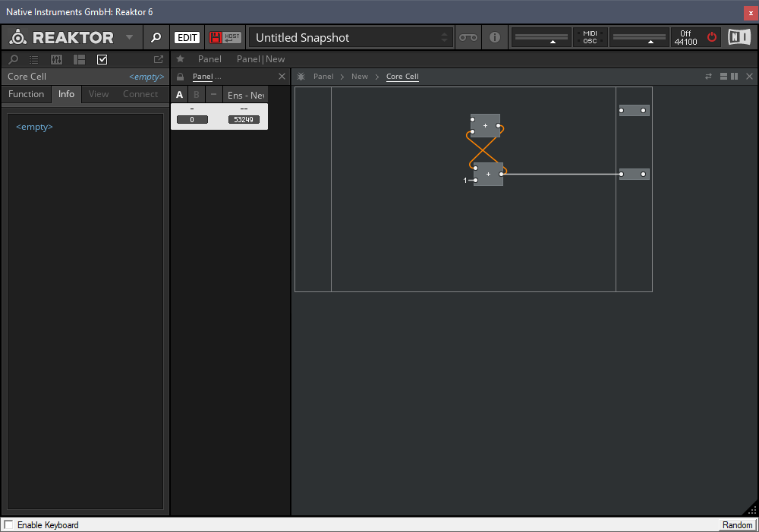Click the NI logo icon
The height and width of the screenshot is (532, 759).
pyautogui.click(x=739, y=37)
